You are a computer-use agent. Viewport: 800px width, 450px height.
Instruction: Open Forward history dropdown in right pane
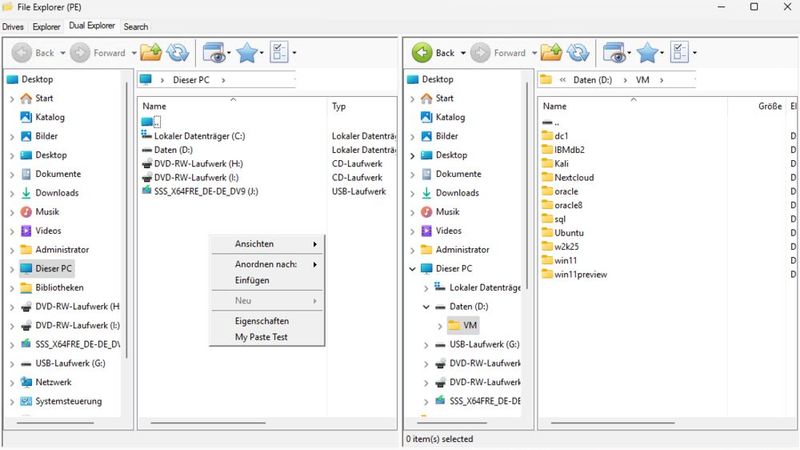pos(535,53)
